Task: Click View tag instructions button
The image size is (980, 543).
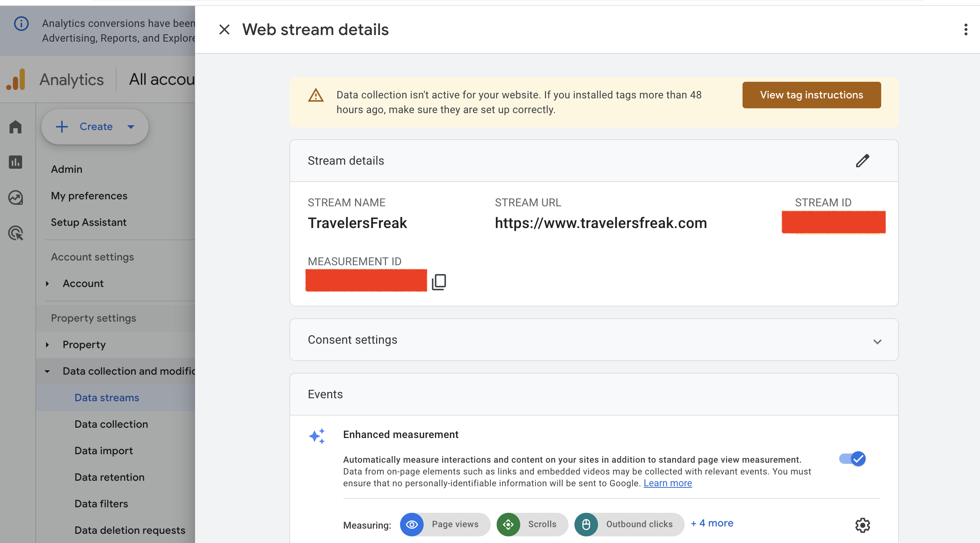Action: point(811,95)
